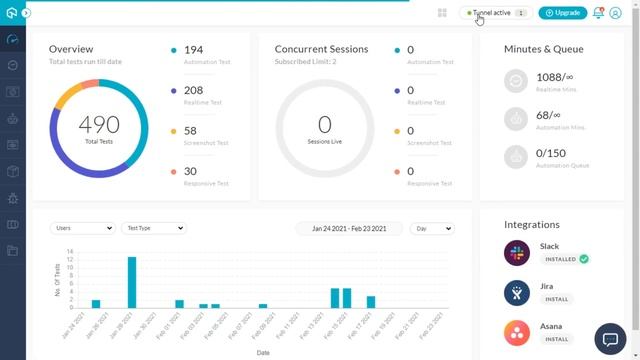This screenshot has width=640, height=360.
Task: Open the Day interval dropdown
Action: [432, 229]
